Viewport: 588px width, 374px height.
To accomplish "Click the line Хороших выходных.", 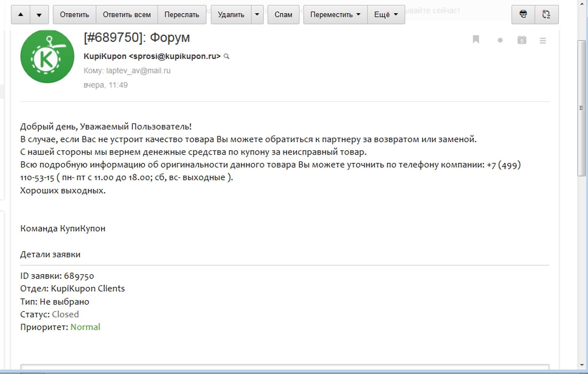I will [63, 191].
